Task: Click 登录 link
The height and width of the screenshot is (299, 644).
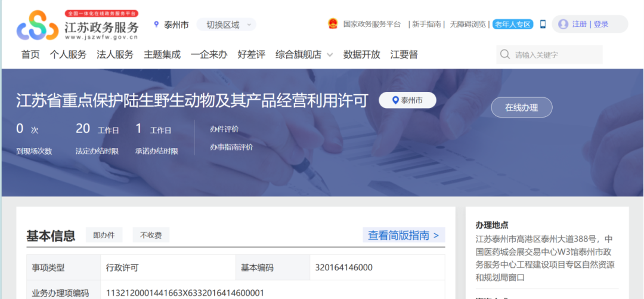Action: coord(601,24)
